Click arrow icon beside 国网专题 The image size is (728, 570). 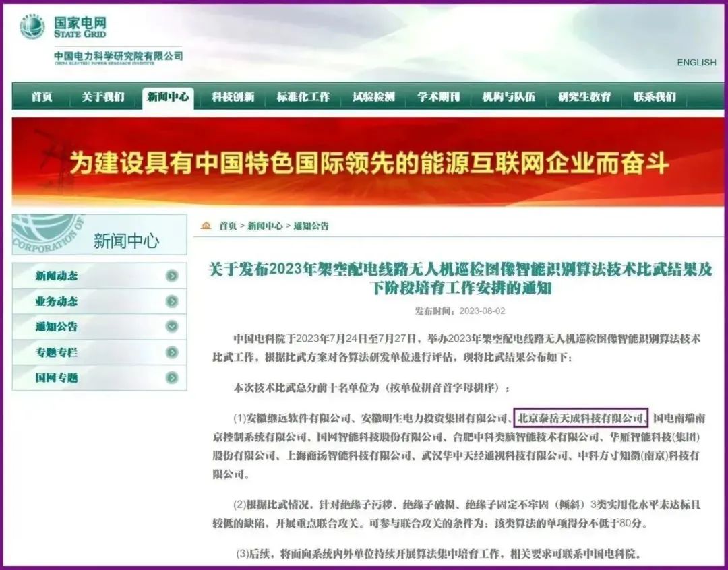(172, 377)
